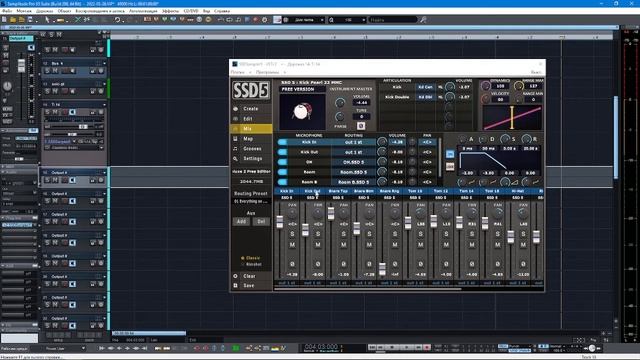The width and height of the screenshot is (640, 360).
Task: Invert phase on Kick Out mixer channel
Action: (x=318, y=264)
